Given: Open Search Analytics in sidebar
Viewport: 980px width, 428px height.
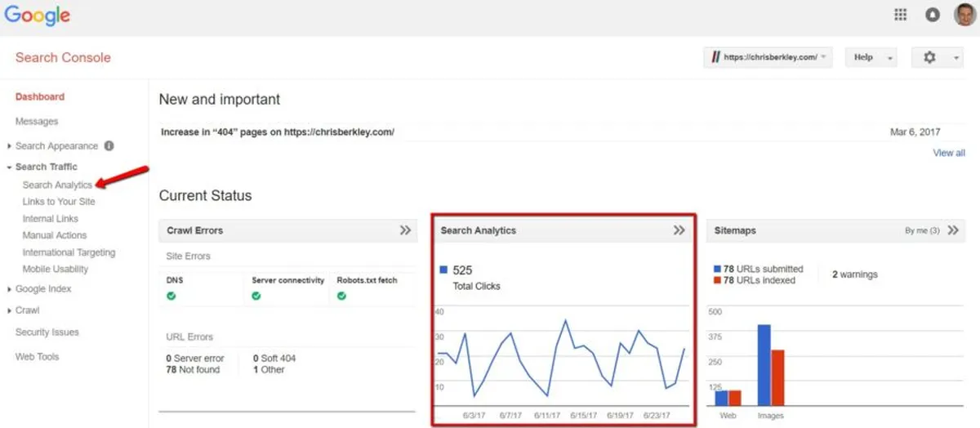Looking at the screenshot, I should 57,185.
